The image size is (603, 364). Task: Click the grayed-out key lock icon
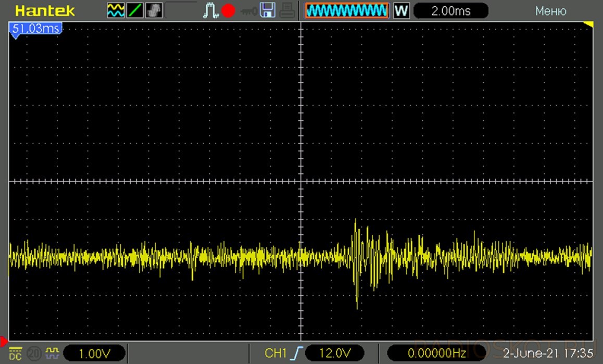[248, 10]
